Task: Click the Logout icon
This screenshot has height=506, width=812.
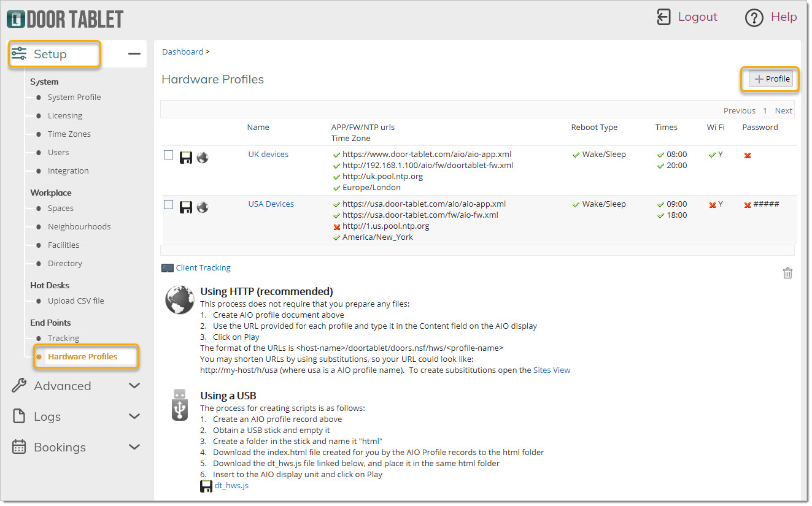Action: coord(663,17)
